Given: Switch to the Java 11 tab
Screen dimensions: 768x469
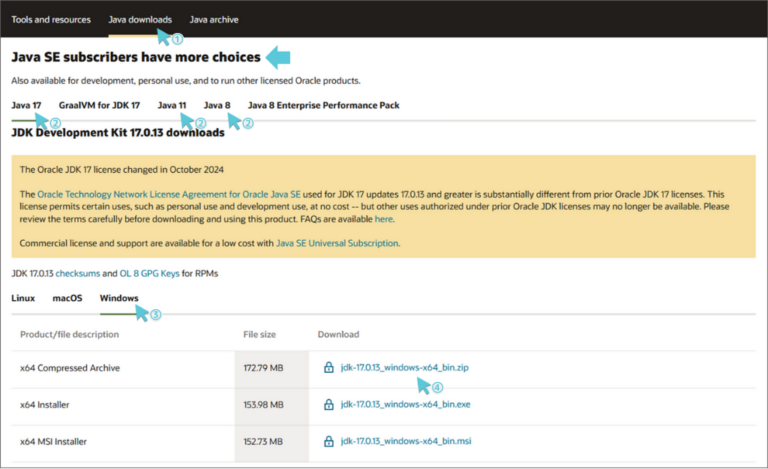Looking at the screenshot, I should pos(172,104).
